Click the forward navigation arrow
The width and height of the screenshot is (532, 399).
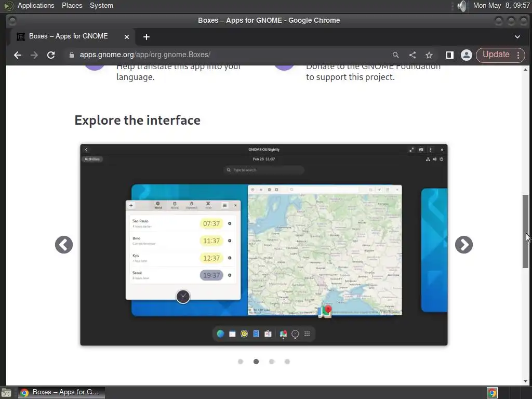point(34,55)
